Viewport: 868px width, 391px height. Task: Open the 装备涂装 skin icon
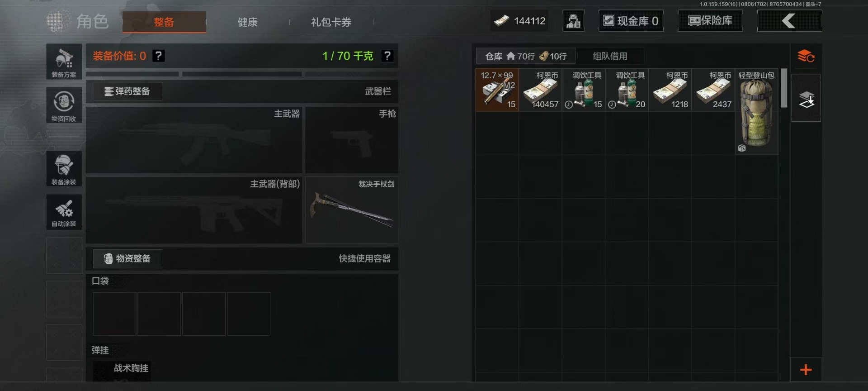pos(64,169)
